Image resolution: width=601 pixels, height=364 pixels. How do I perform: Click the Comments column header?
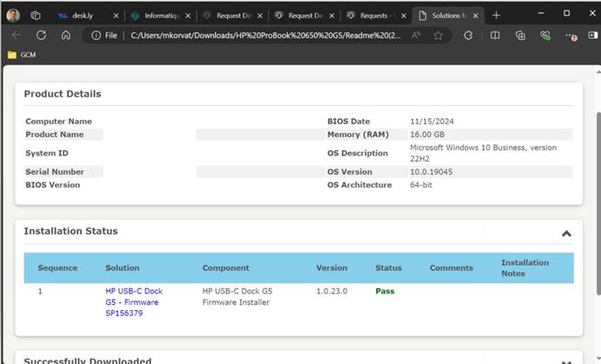(451, 268)
